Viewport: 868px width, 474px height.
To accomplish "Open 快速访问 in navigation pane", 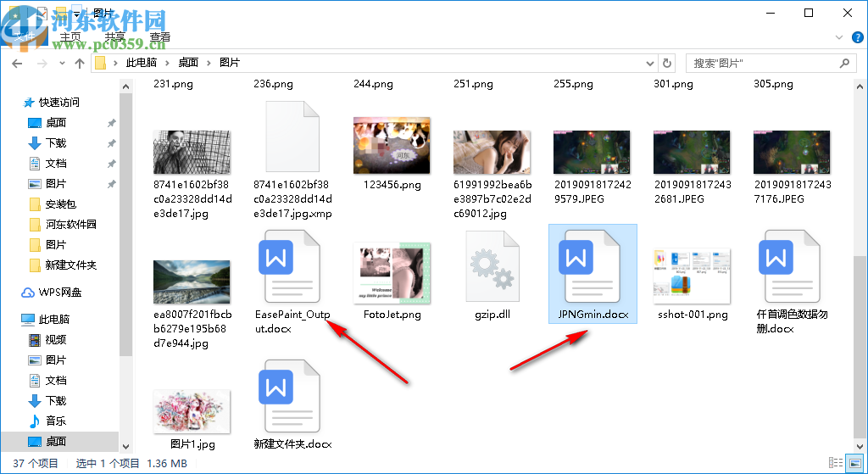I will tap(58, 103).
